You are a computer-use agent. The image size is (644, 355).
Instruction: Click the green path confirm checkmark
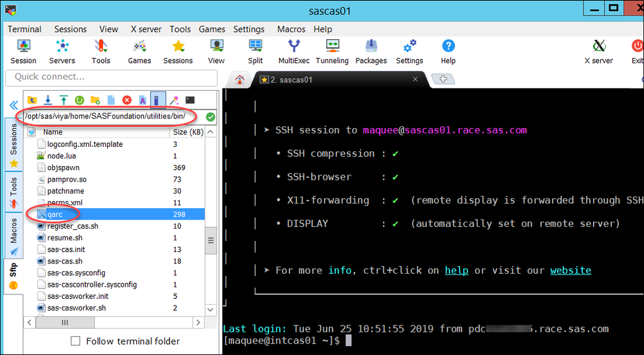coord(210,117)
